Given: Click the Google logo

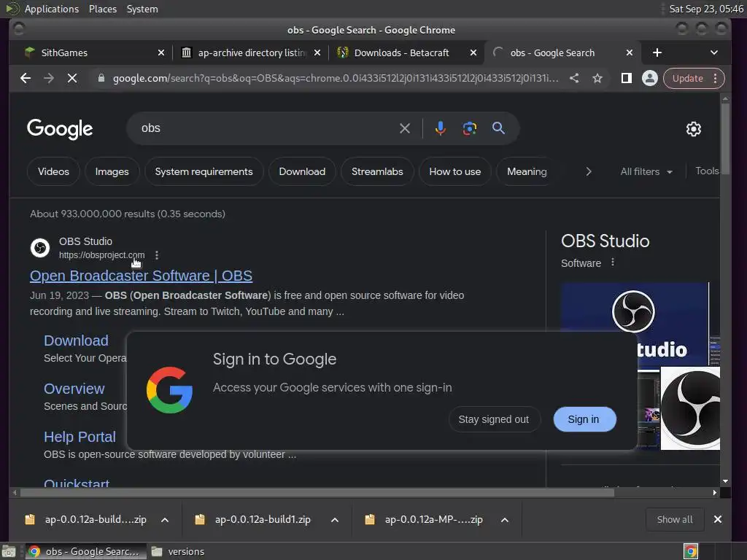Looking at the screenshot, I should [60, 129].
